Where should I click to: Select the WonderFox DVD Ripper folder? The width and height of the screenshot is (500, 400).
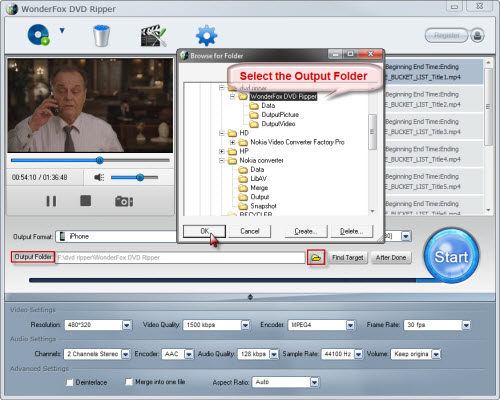pyautogui.click(x=283, y=97)
